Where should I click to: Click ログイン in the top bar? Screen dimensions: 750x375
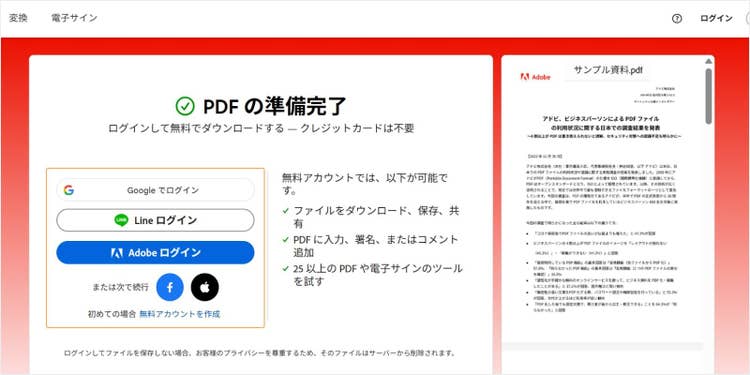pyautogui.click(x=716, y=18)
